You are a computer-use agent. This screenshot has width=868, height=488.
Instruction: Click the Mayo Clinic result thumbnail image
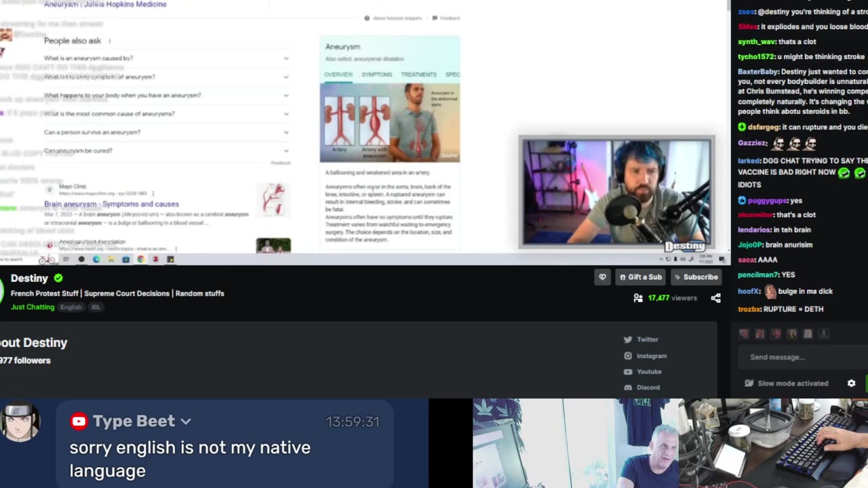pyautogui.click(x=273, y=199)
